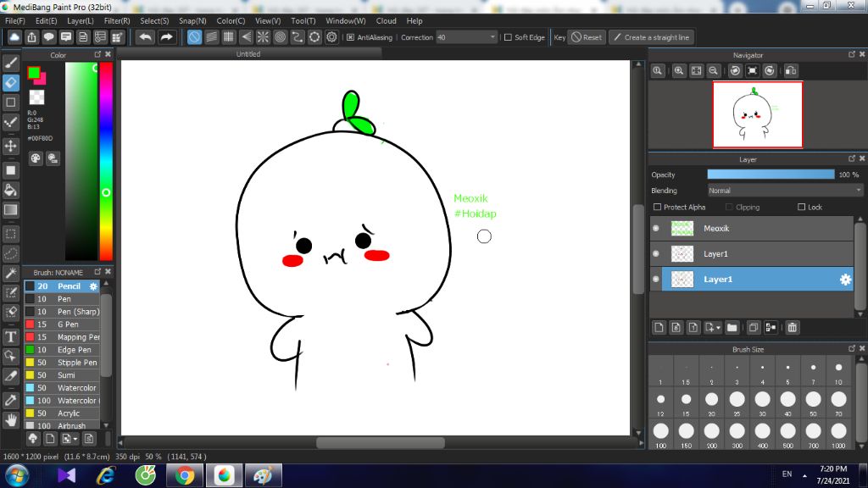Hide the Meoxik layer

656,228
